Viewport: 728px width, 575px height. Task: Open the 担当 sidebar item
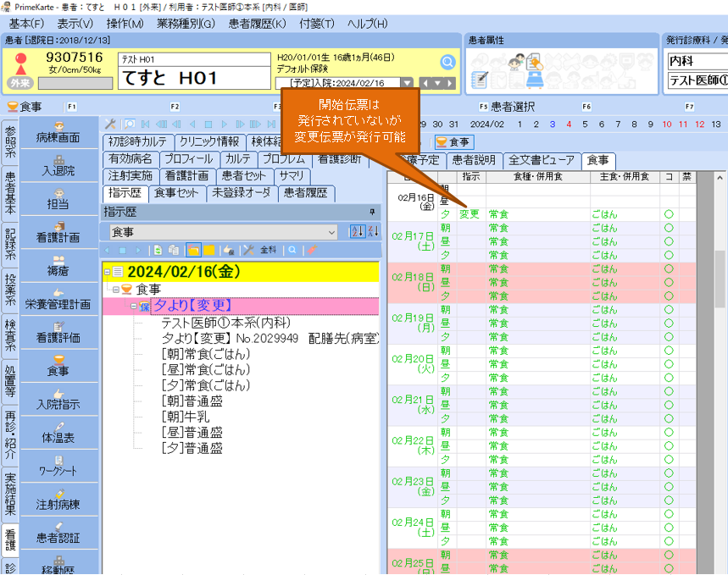pyautogui.click(x=58, y=200)
